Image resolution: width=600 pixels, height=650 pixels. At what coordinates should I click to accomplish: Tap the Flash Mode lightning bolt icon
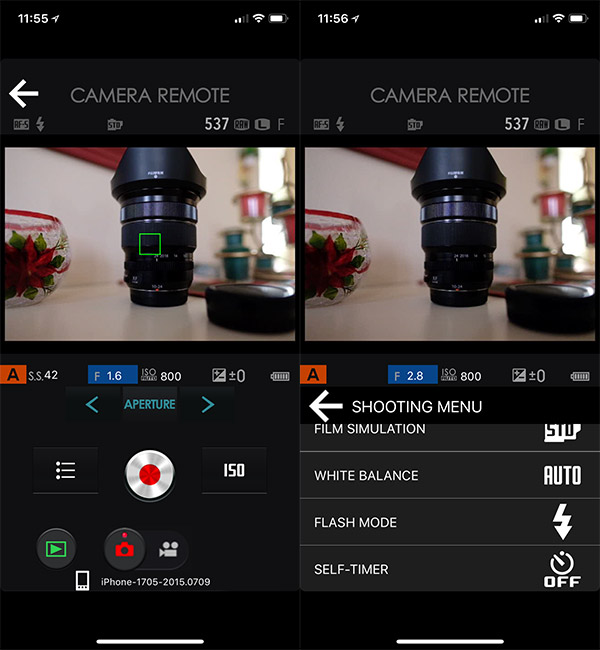pyautogui.click(x=562, y=522)
